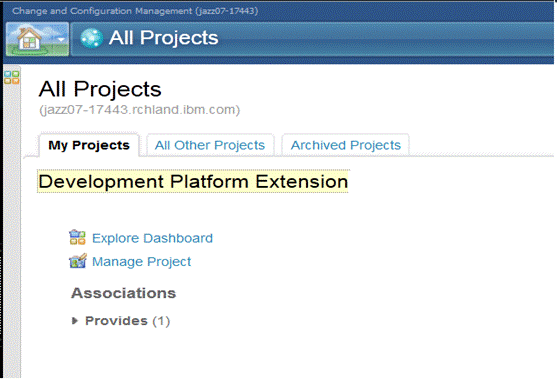
Task: Click the Development Platform Extension project title
Action: 193,182
